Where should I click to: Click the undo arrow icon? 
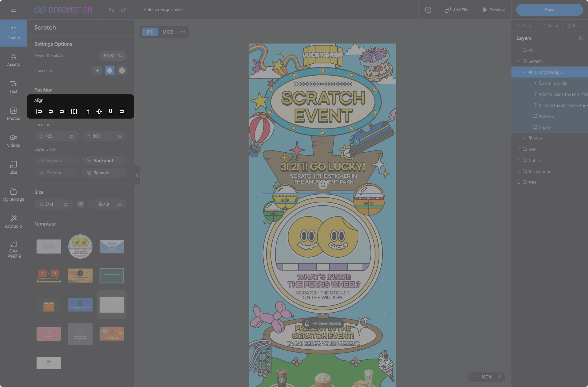111,10
